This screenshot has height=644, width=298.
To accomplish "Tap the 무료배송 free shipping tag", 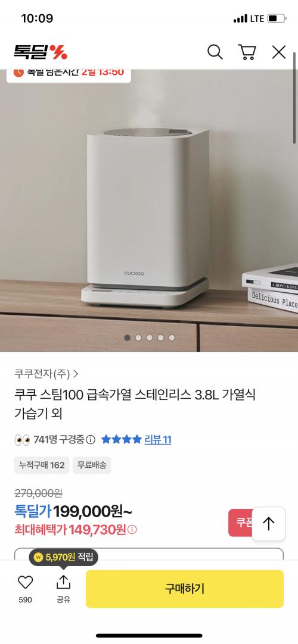I will tap(92, 465).
